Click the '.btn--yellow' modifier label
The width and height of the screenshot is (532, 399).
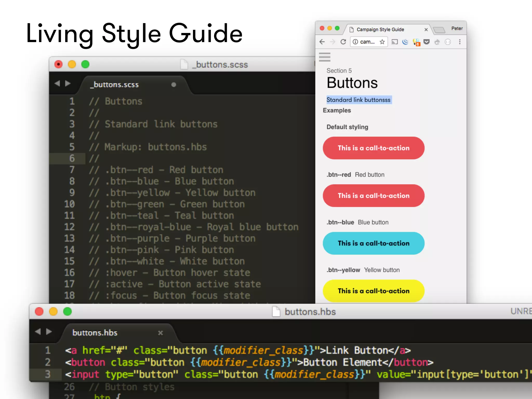pyautogui.click(x=343, y=270)
